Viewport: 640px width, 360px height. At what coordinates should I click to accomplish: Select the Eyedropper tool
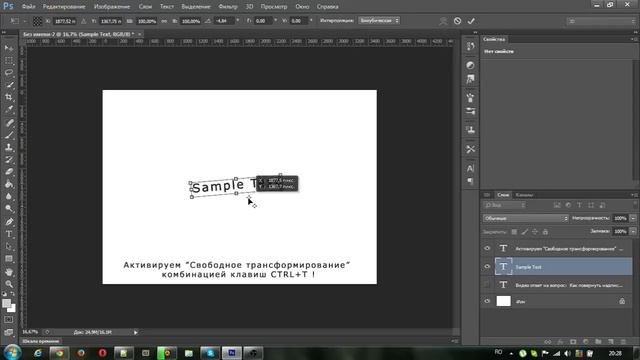pyautogui.click(x=9, y=109)
